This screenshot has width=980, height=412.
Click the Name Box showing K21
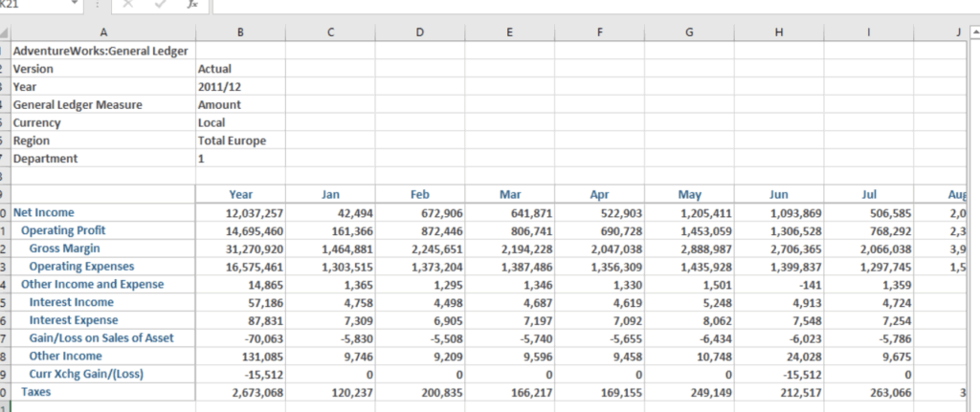pyautogui.click(x=33, y=5)
